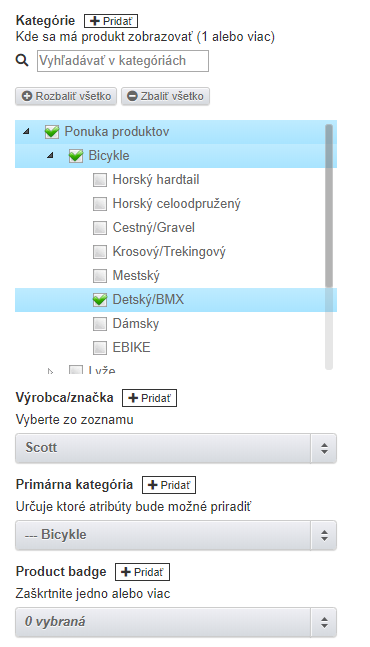Open the 0 vybraná badge dropdown
This screenshot has width=370, height=647.
point(176,622)
